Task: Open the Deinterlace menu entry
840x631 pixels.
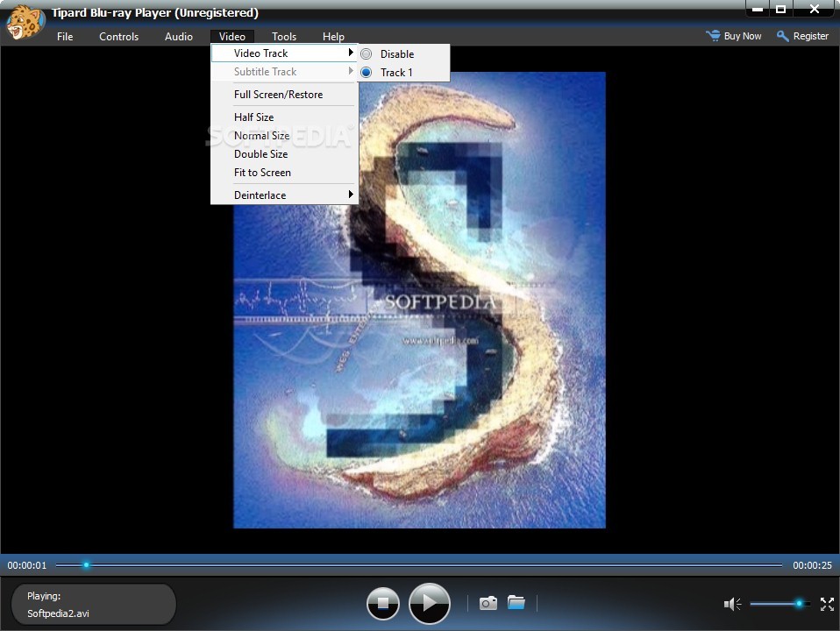Action: [284, 195]
